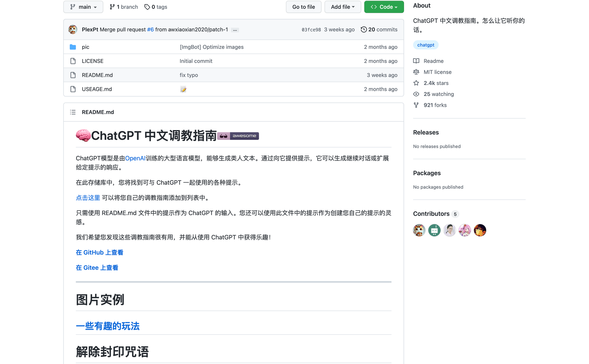
Task: Click the green bot contributor avatar
Action: [434, 230]
